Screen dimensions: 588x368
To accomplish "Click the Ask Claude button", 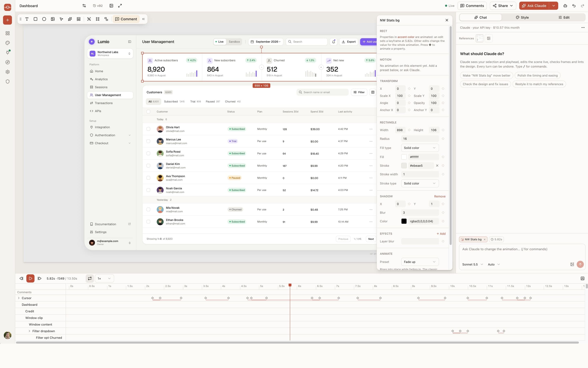I will (x=534, y=6).
